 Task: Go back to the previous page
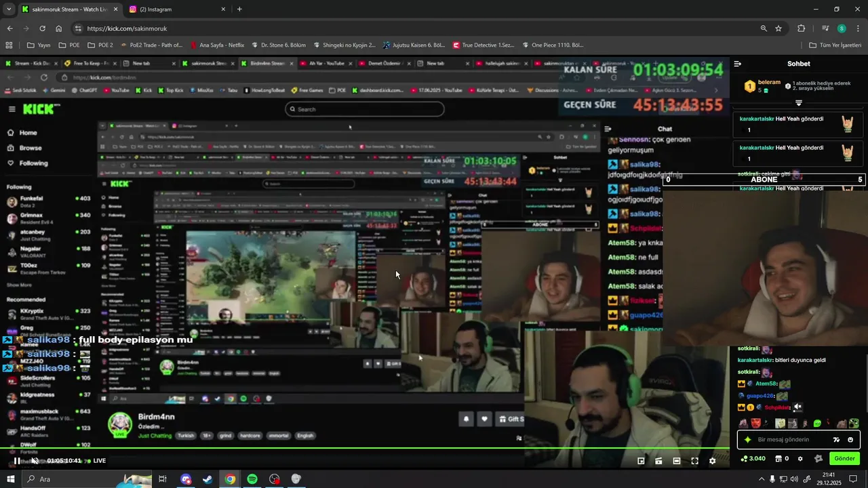(x=9, y=28)
